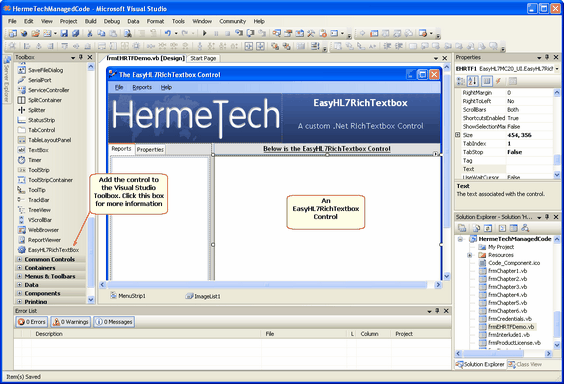Viewport: 564px width, 384px height.
Task: Toggle the 0 Errors filter button
Action: [x=32, y=322]
